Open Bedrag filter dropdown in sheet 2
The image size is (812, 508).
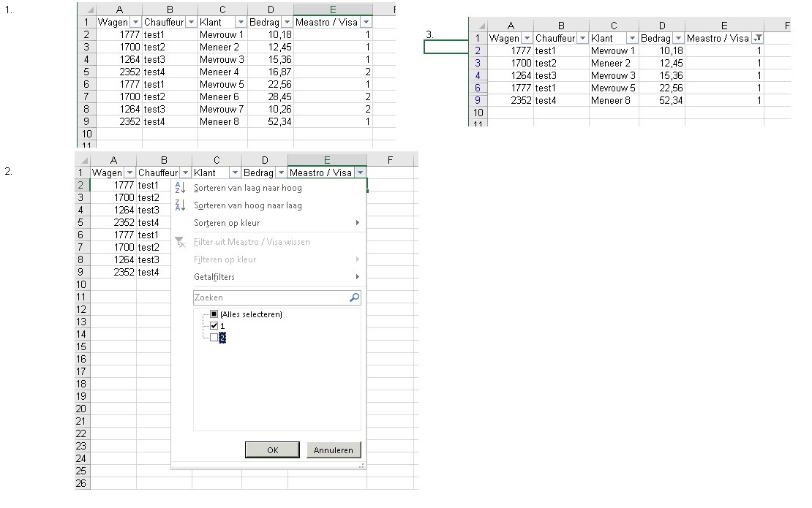(x=281, y=173)
